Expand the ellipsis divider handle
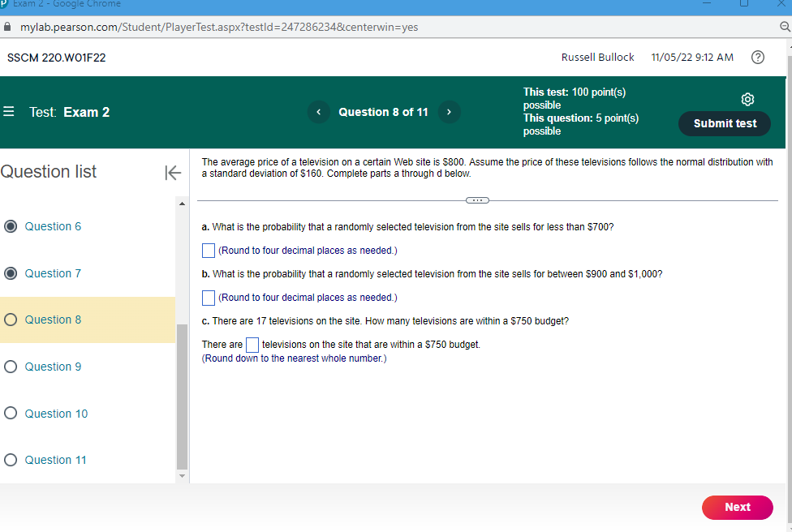Screen dimensions: 792x532 477,200
